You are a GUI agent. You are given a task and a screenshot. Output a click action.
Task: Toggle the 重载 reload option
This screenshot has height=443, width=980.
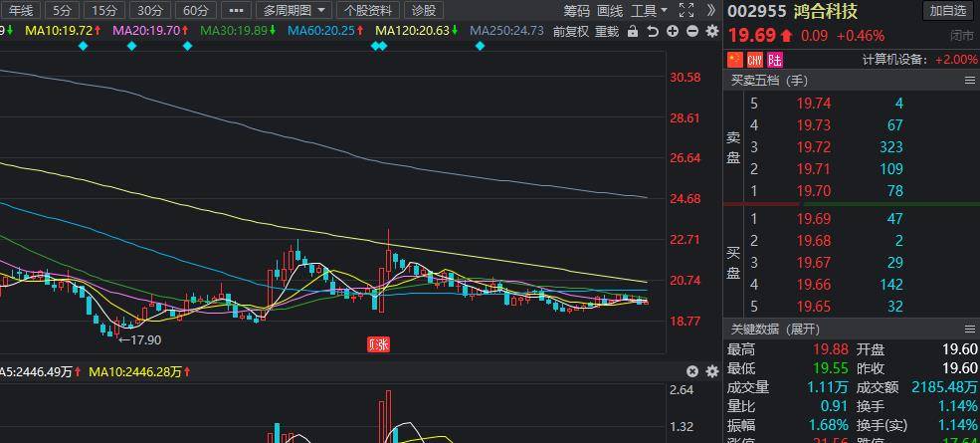[607, 31]
